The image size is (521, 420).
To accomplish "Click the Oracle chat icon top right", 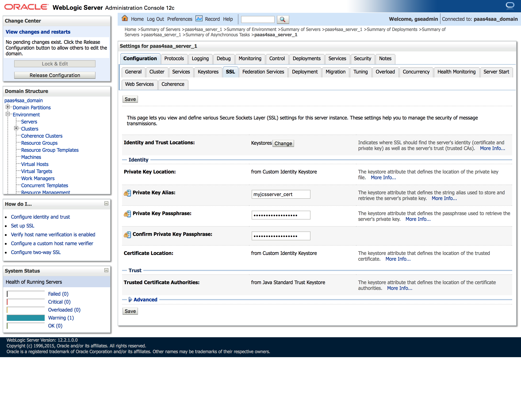I will (510, 5).
